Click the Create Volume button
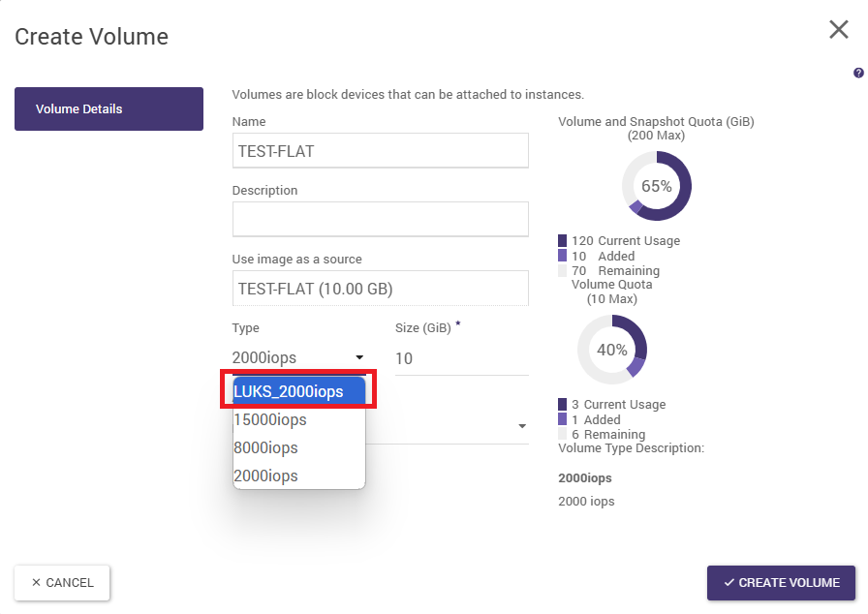Image resolution: width=868 pixels, height=614 pixels. click(781, 583)
